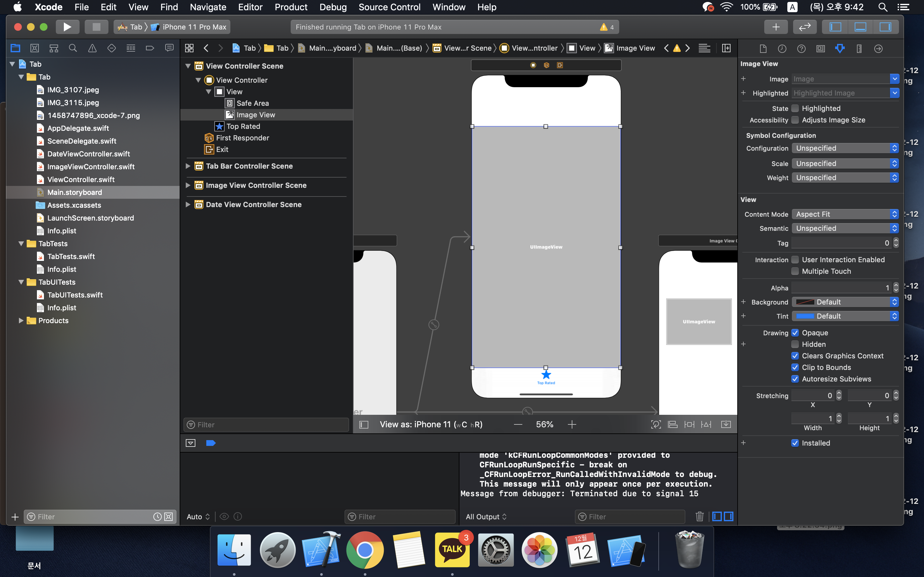This screenshot has width=924, height=577.
Task: Click the document outline Filter field
Action: (267, 425)
